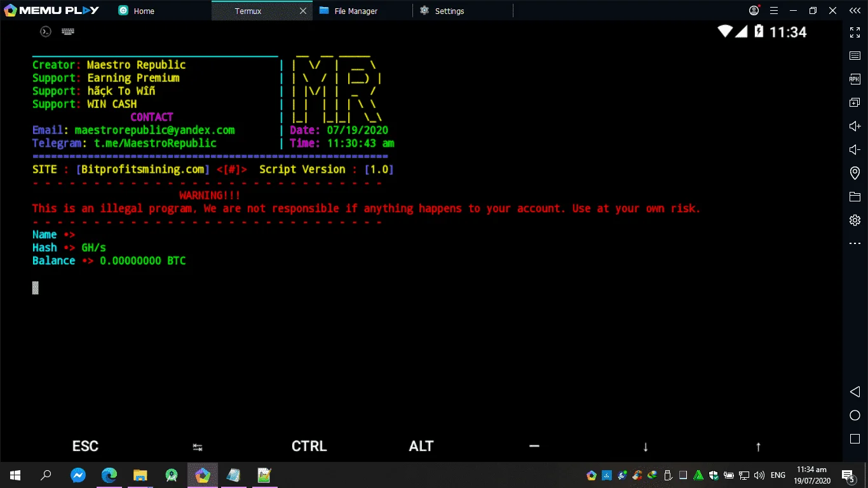
Task: Click the Android status bar clock 11:34
Action: 788,32
